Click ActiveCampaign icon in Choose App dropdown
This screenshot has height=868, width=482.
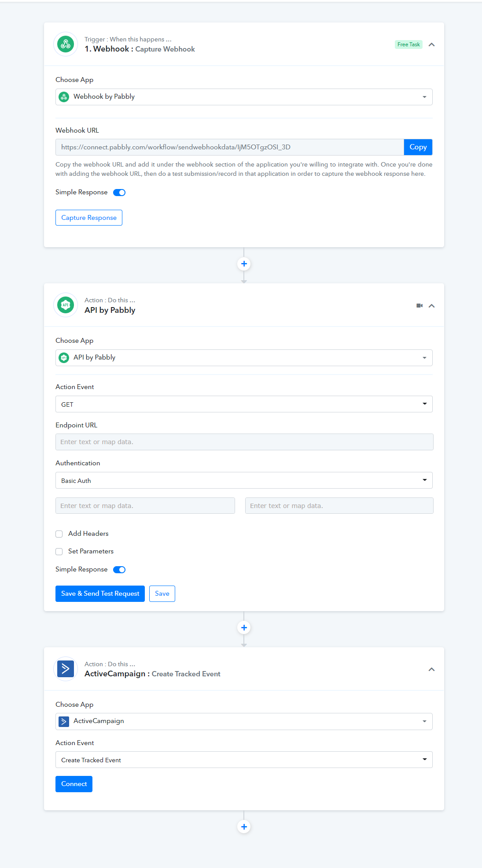(x=64, y=721)
